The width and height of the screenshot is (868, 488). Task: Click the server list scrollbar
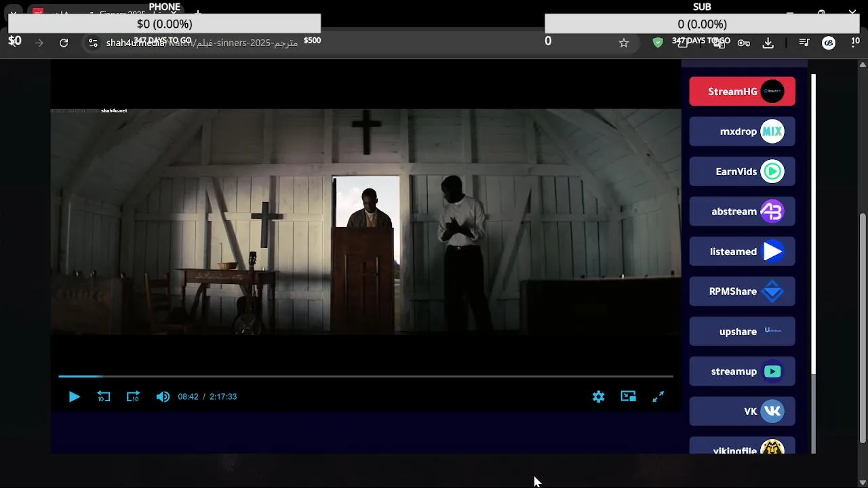point(813,224)
